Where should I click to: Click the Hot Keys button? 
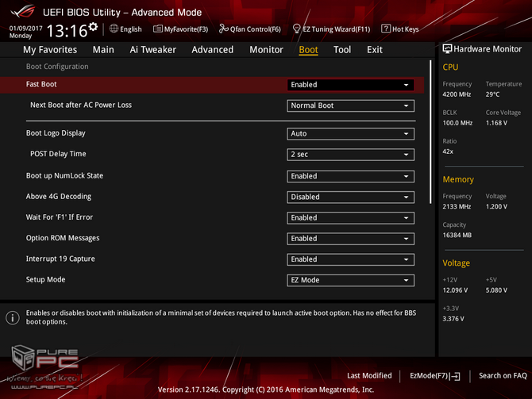pos(405,29)
